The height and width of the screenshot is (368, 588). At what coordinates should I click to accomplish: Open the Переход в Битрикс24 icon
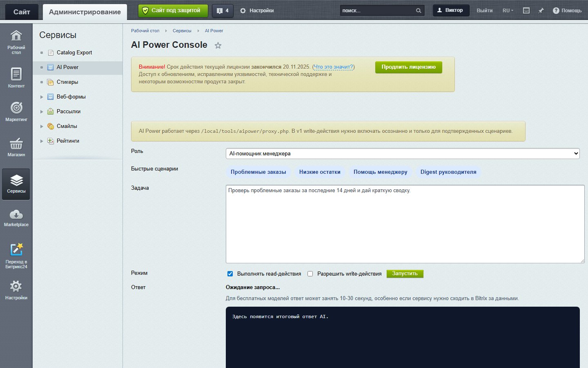pos(16,249)
